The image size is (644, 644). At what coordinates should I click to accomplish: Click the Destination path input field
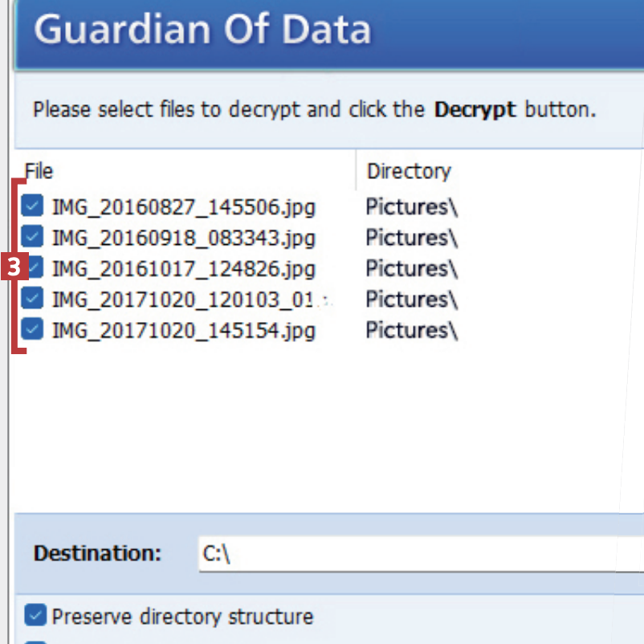418,553
